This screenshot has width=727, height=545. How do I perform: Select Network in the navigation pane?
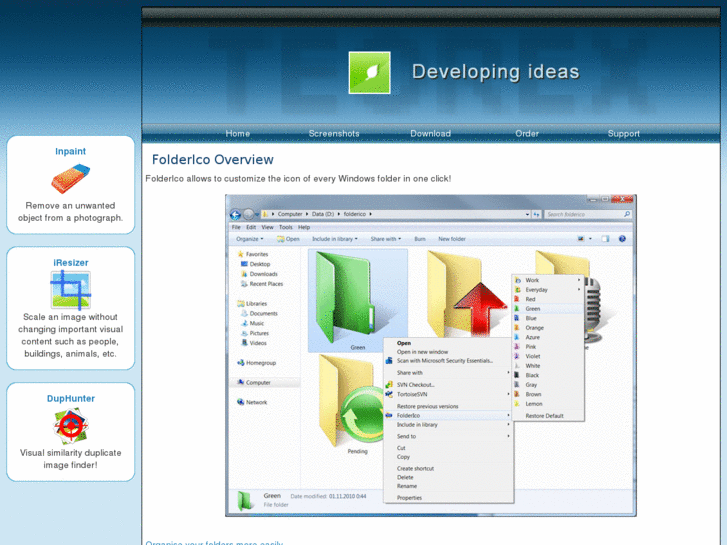click(252, 402)
